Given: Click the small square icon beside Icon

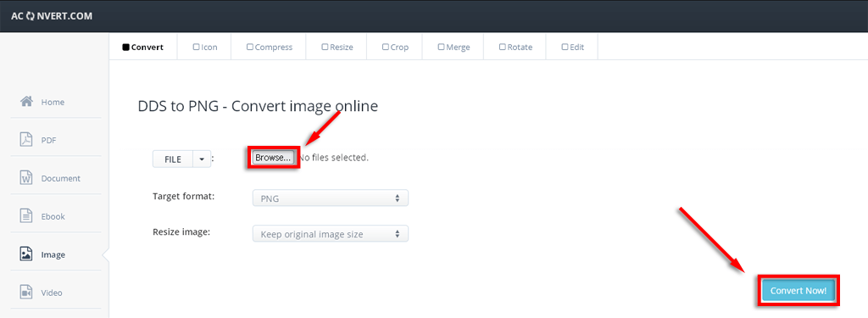Looking at the screenshot, I should pyautogui.click(x=196, y=47).
